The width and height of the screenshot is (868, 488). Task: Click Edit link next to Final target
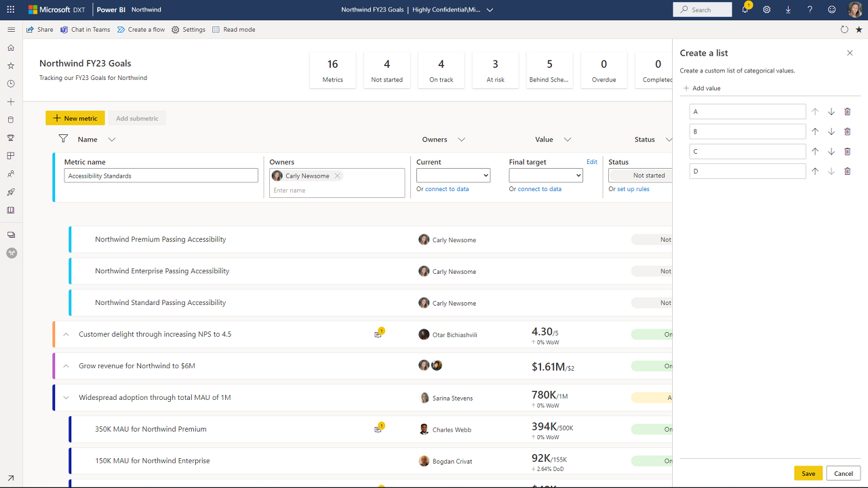tap(592, 162)
